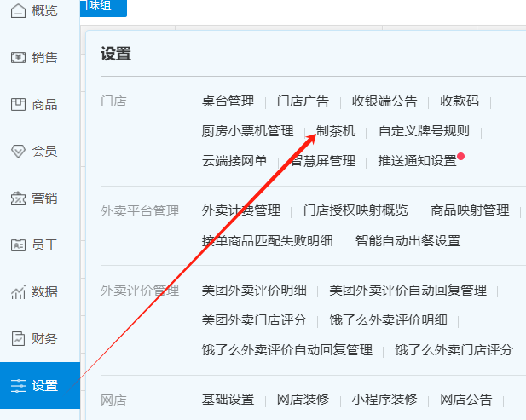
Task: Open the 员工 sidebar menu
Action: 40,245
